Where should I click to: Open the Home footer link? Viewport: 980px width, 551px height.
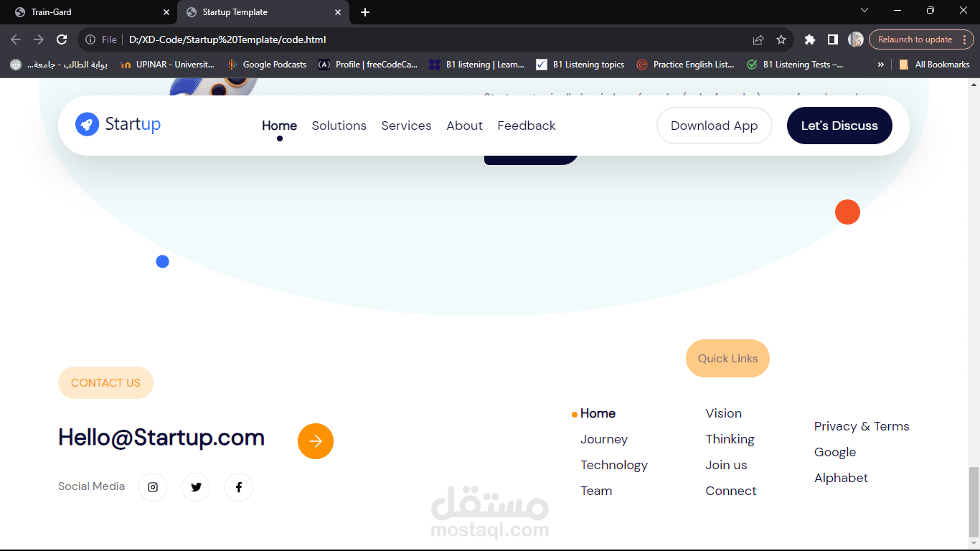pyautogui.click(x=598, y=413)
